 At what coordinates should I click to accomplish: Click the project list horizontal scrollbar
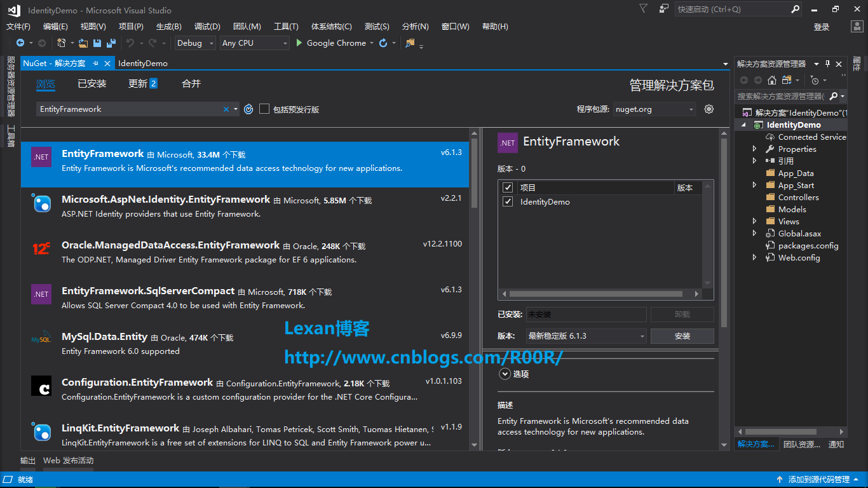[x=596, y=294]
